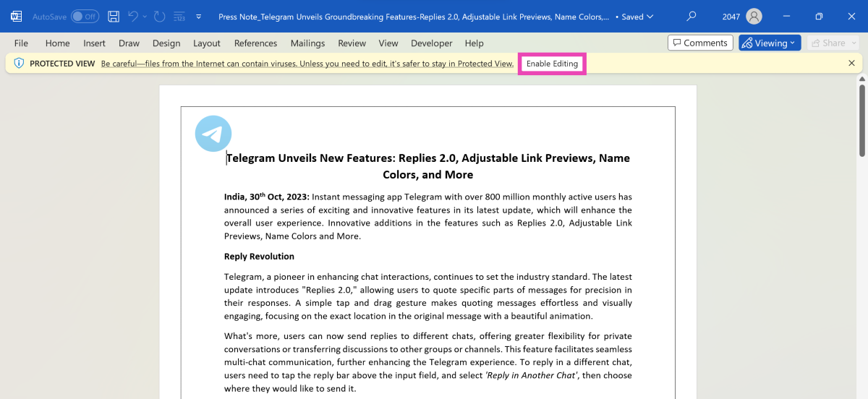Click the Protected View shield icon
The width and height of the screenshot is (868, 399).
tap(19, 64)
